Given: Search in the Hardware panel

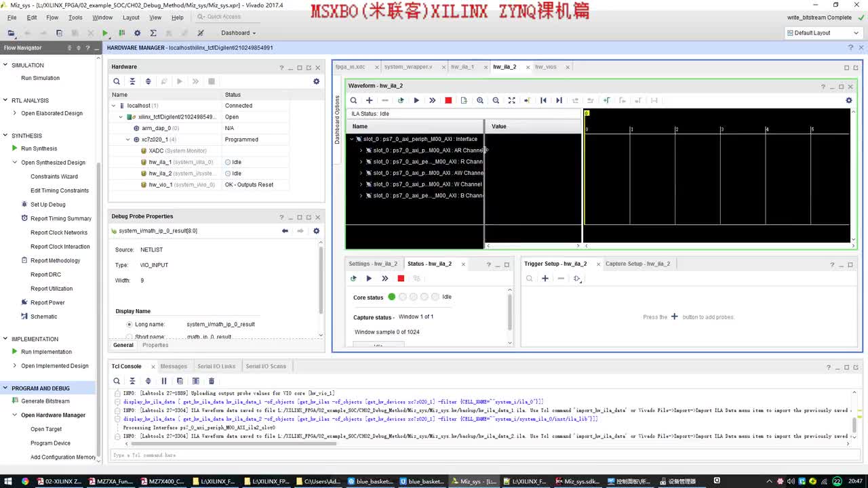Looking at the screenshot, I should click(x=117, y=81).
